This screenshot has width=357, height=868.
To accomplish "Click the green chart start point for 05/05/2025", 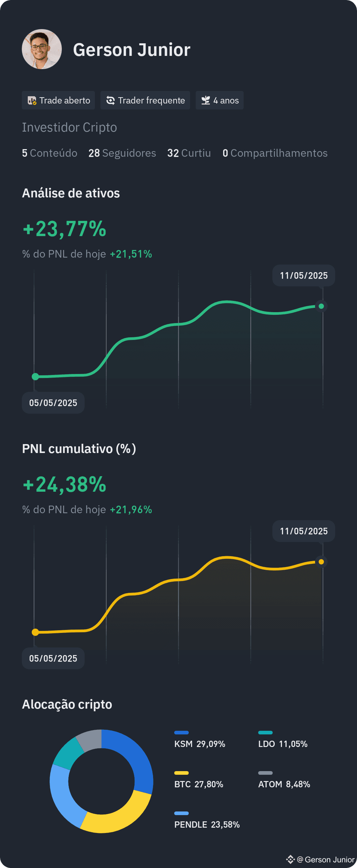I will (x=35, y=377).
